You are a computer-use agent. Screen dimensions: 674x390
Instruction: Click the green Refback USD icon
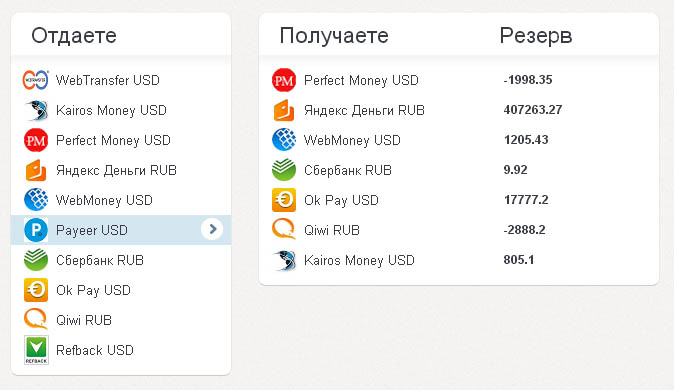point(36,350)
